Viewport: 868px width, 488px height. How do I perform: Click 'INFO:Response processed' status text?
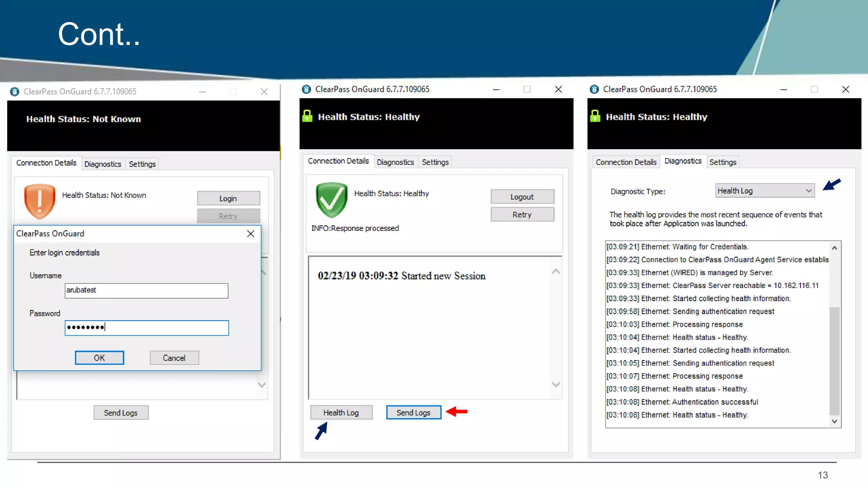click(x=355, y=228)
